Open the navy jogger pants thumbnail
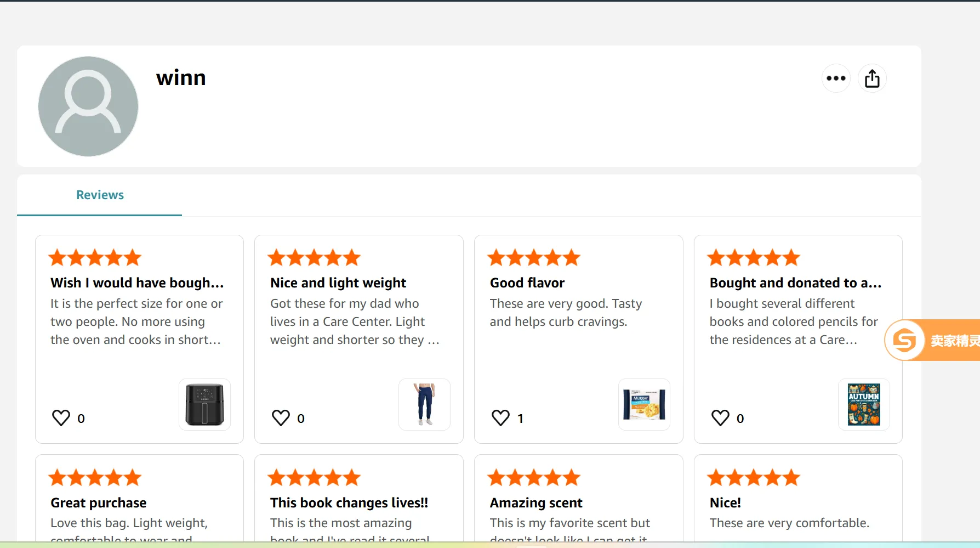 425,405
